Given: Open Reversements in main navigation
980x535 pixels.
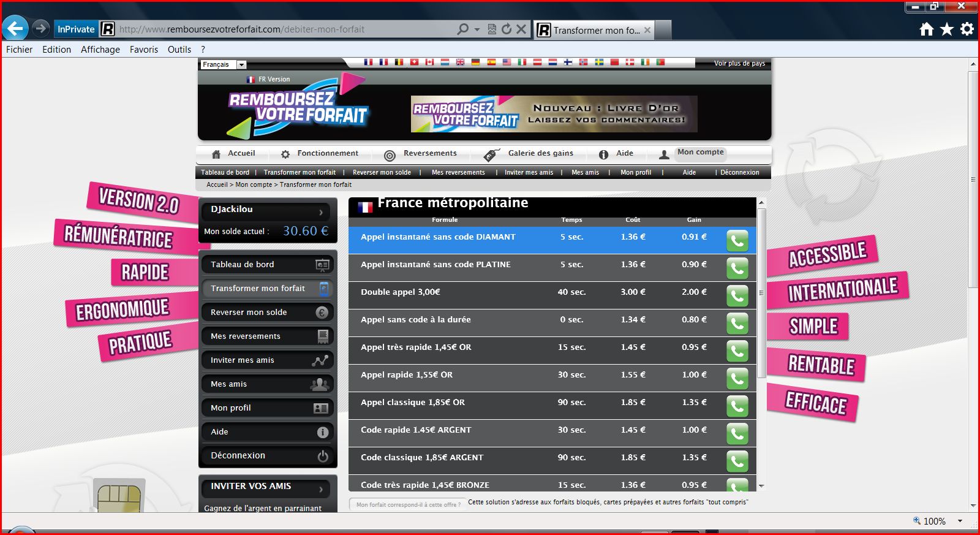Looking at the screenshot, I should [x=430, y=153].
